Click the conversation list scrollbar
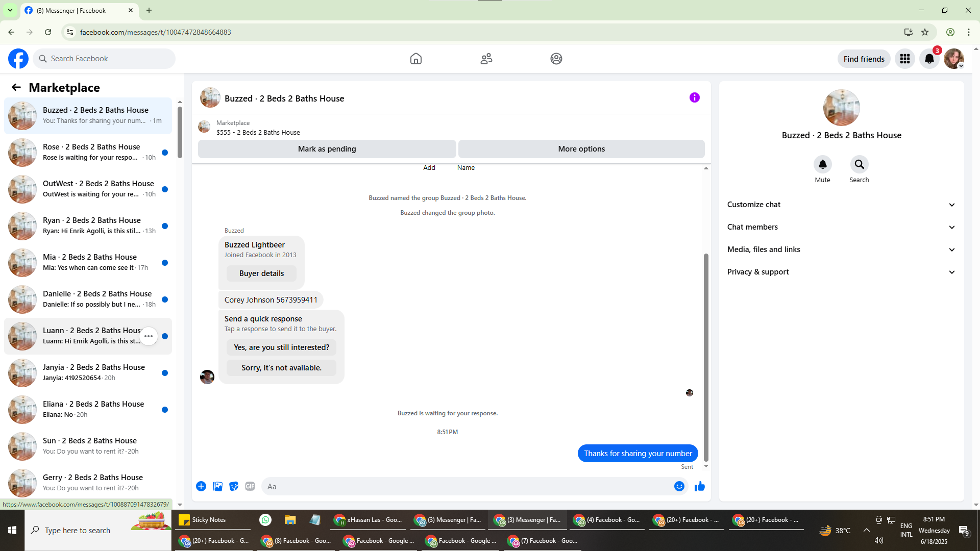980x551 pixels. click(x=180, y=133)
